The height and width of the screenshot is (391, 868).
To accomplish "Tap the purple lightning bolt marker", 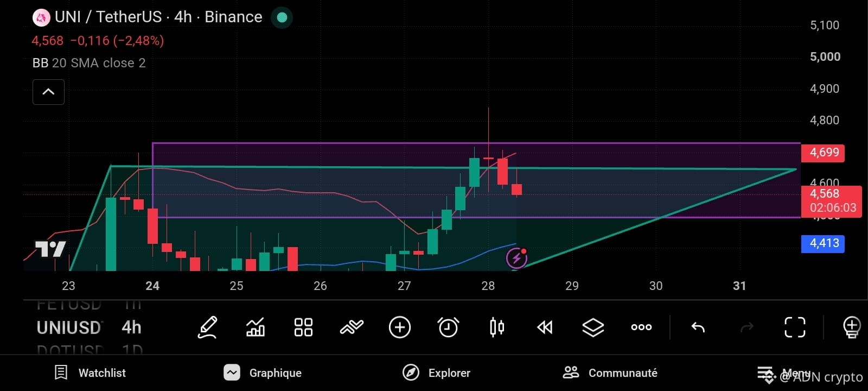I will (x=516, y=258).
